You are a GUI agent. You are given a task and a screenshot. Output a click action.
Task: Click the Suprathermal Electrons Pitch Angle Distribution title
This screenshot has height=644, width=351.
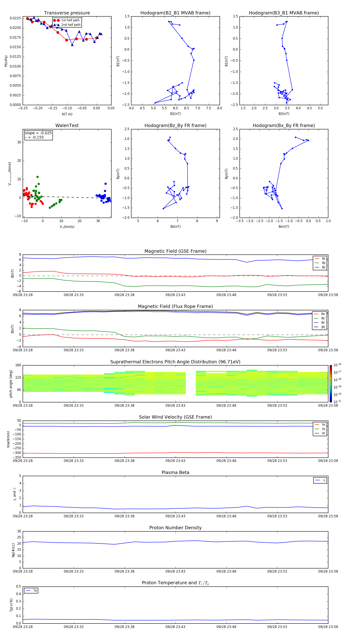click(175, 362)
